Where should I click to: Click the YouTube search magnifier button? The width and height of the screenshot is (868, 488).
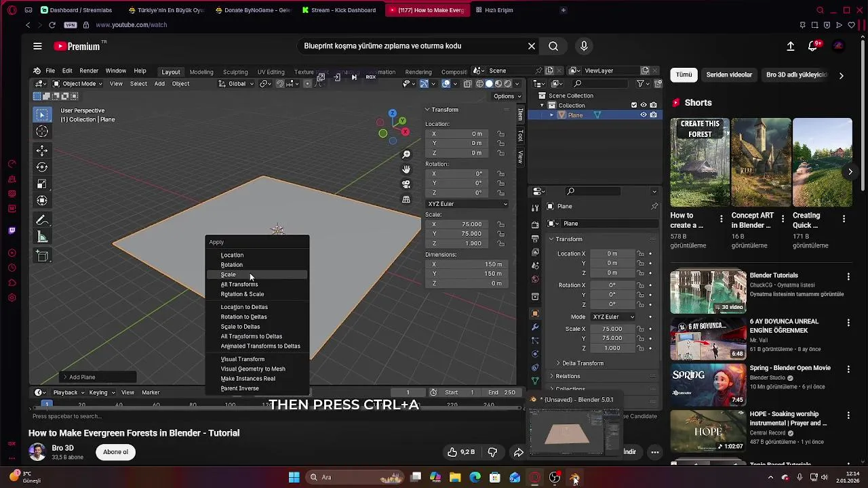pos(553,46)
